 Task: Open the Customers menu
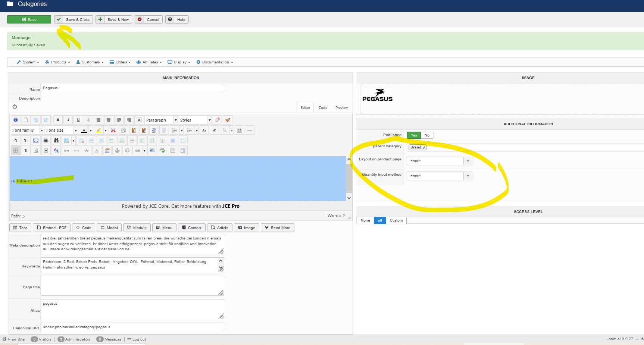90,62
